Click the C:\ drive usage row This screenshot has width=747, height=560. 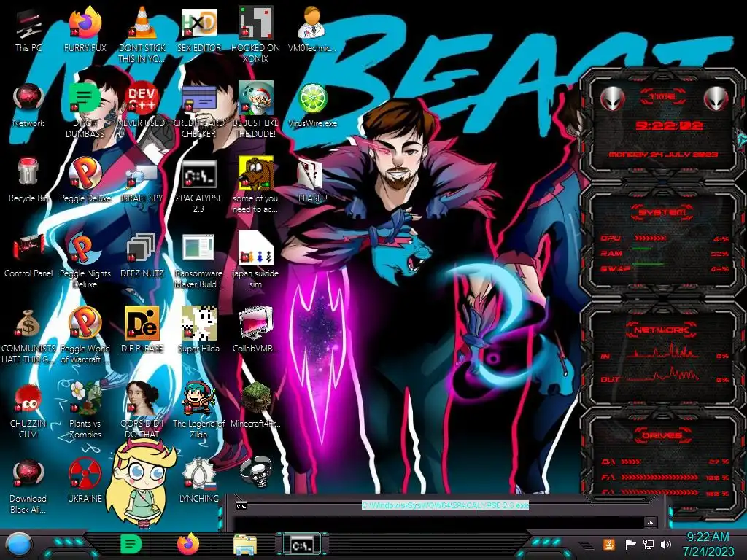[664, 462]
